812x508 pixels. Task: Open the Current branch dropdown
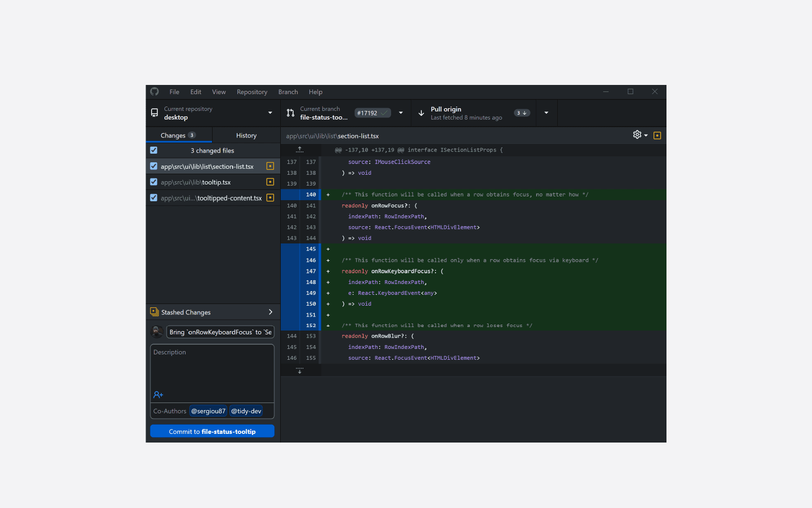[x=345, y=113]
